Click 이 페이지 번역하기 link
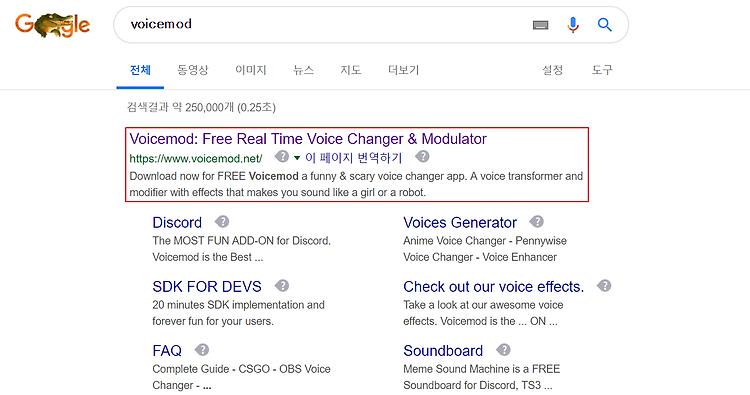This screenshot has width=750, height=395. coord(353,158)
